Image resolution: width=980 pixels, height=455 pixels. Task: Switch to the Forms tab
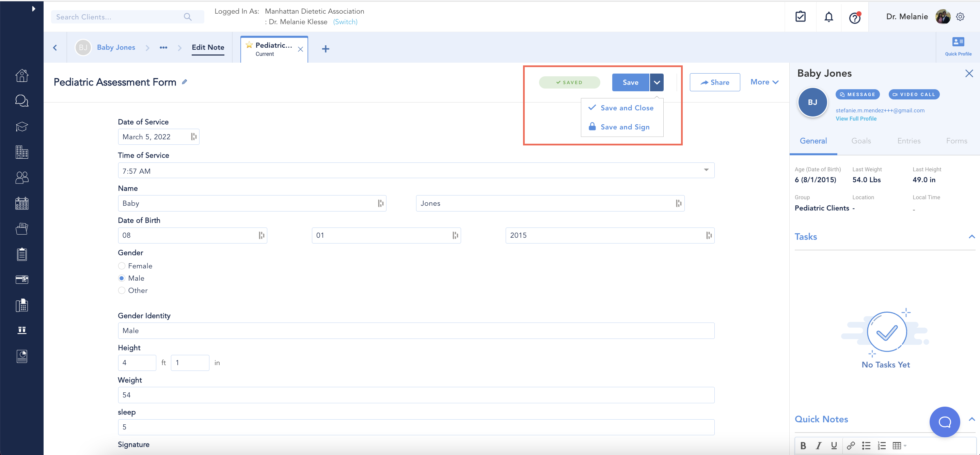[x=957, y=140]
